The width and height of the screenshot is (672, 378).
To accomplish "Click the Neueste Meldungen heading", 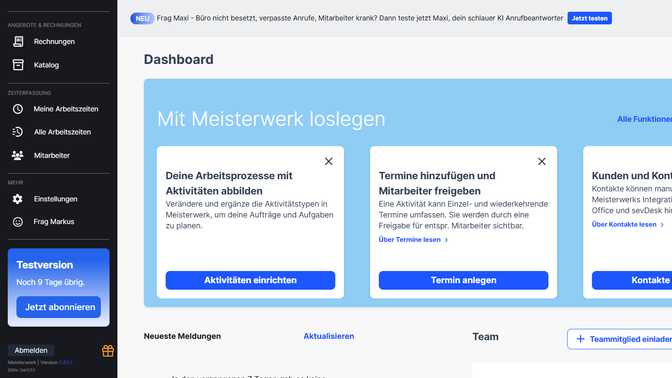I will point(182,336).
